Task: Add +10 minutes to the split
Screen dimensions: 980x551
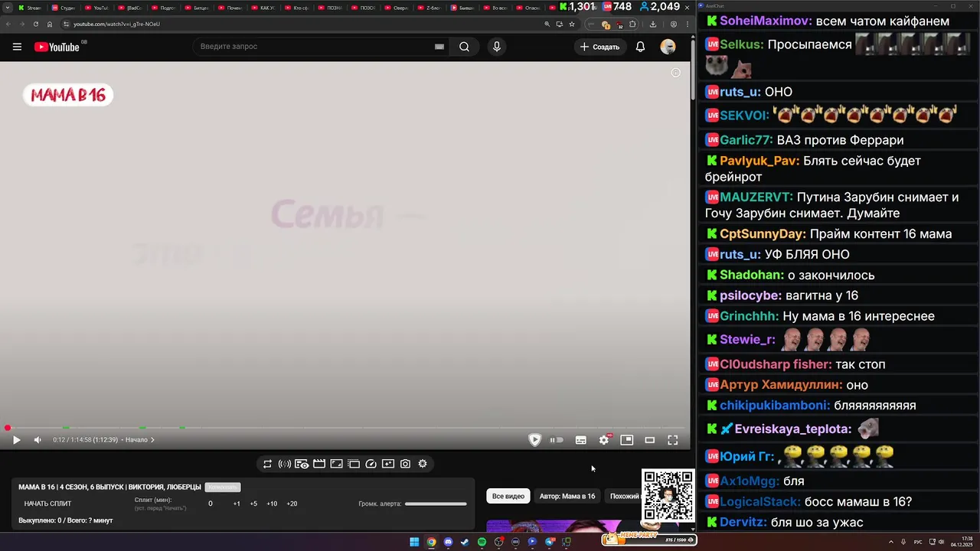Action: coord(272,504)
